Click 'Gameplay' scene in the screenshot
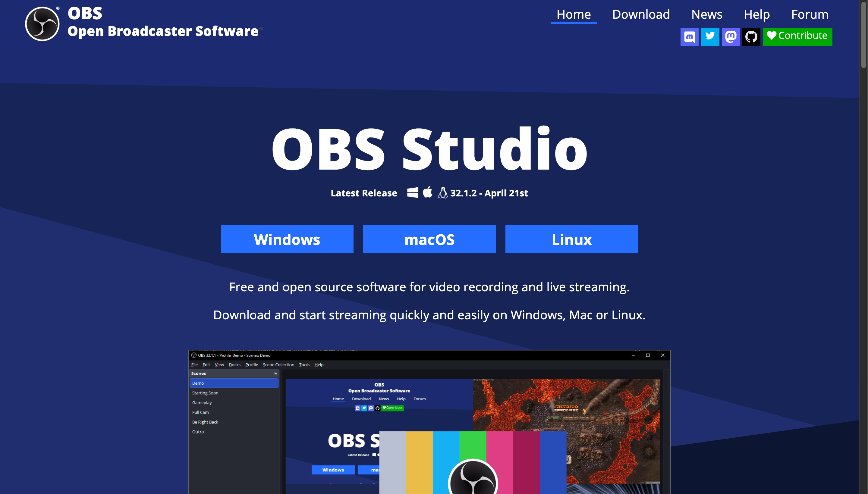The width and height of the screenshot is (868, 494). pyautogui.click(x=202, y=403)
